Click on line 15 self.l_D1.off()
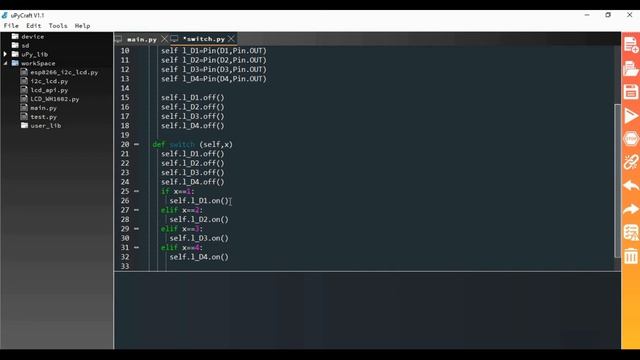The height and width of the screenshot is (360, 640). (x=192, y=98)
